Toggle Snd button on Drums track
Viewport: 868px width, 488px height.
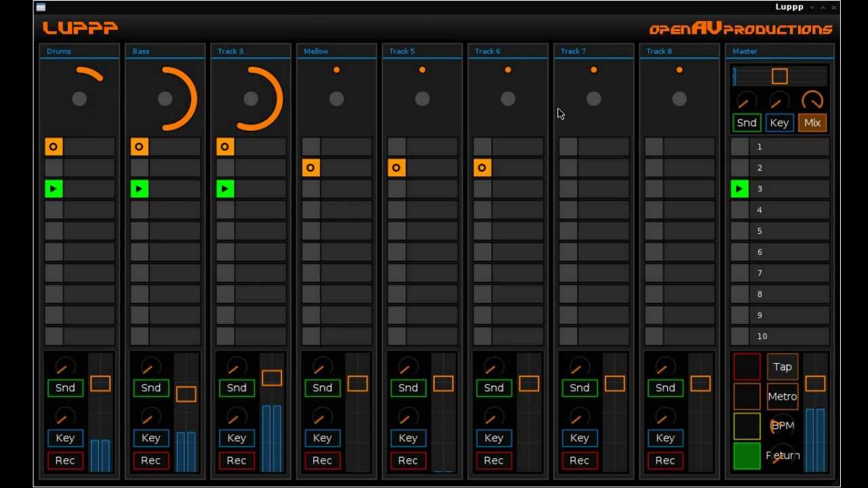pos(65,388)
